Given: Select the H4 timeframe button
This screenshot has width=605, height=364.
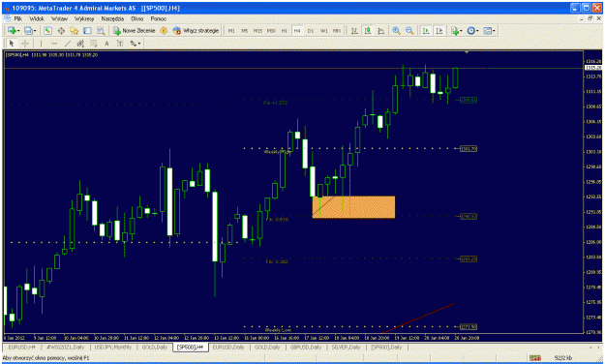Looking at the screenshot, I should coord(297,31).
